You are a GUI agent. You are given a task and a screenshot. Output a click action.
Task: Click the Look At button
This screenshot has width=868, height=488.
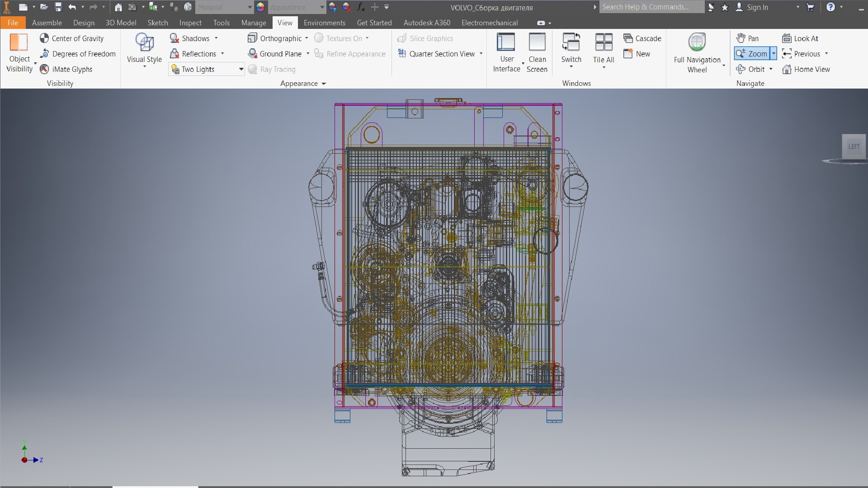pos(801,38)
